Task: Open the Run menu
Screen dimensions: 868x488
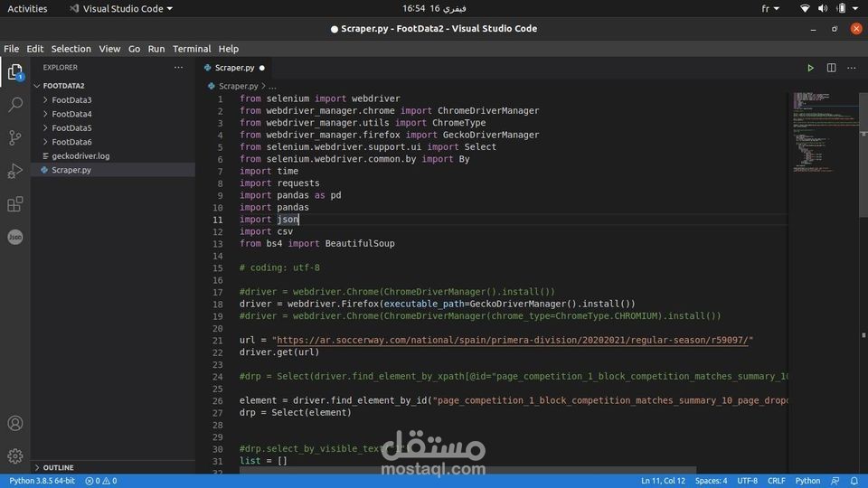Action: (156, 49)
